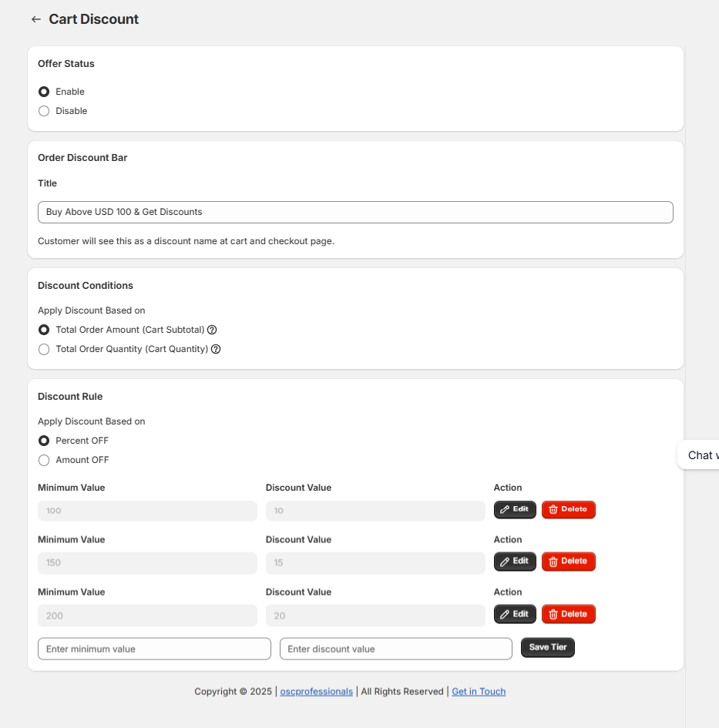Screen dimensions: 719x728
Task: Choose Total Order Quantity (Cart Quantity)
Action: click(x=44, y=349)
